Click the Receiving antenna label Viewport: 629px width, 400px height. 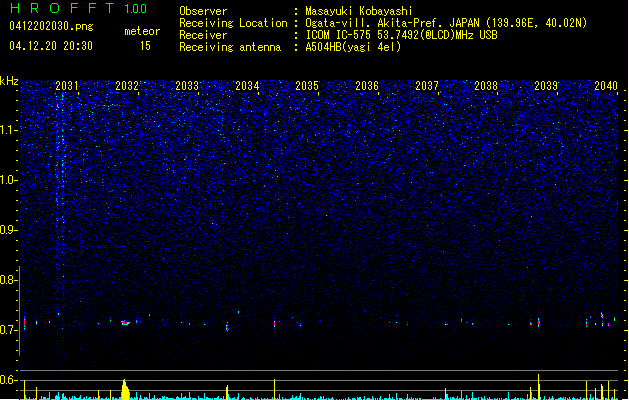pyautogui.click(x=230, y=47)
